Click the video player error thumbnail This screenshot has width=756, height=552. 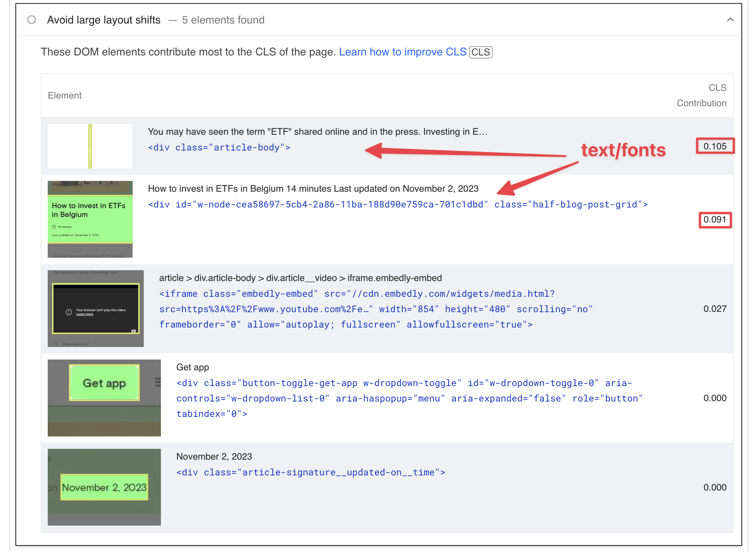(x=95, y=308)
